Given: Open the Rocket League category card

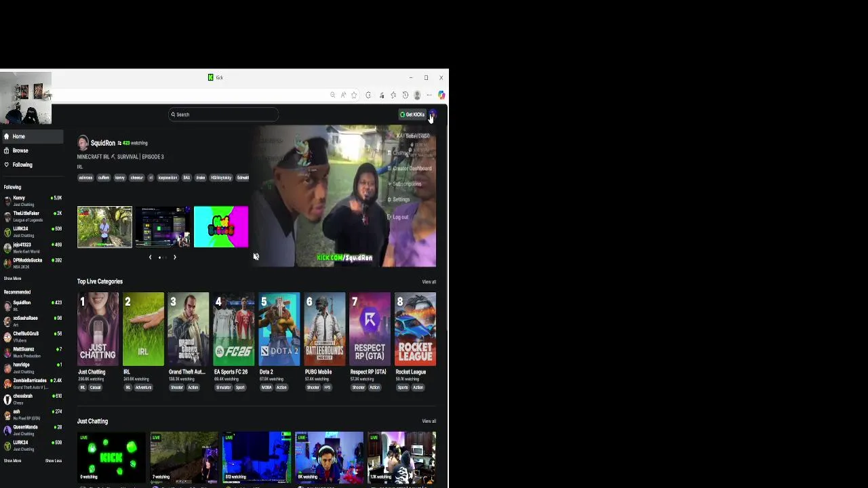Looking at the screenshot, I should pos(416,329).
